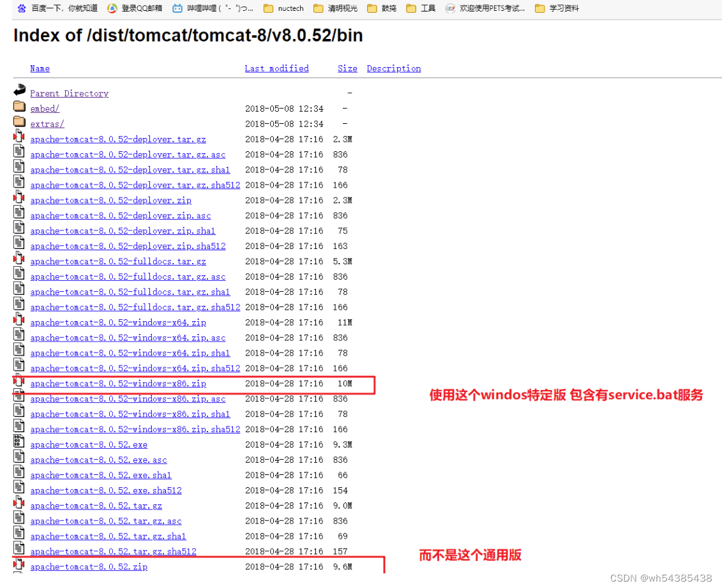The height and width of the screenshot is (588, 722).
Task: Open apache-tomcat-8.0.52-deployer.zip.asc link
Action: click(121, 216)
